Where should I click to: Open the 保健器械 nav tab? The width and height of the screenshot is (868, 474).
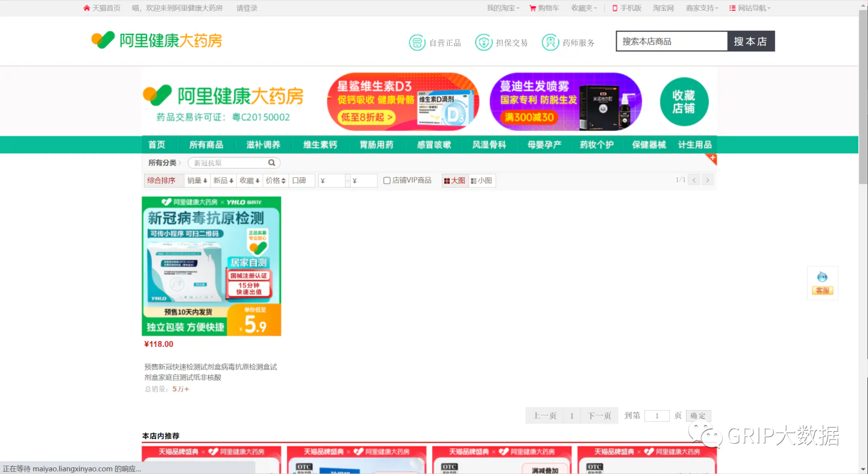pos(649,145)
